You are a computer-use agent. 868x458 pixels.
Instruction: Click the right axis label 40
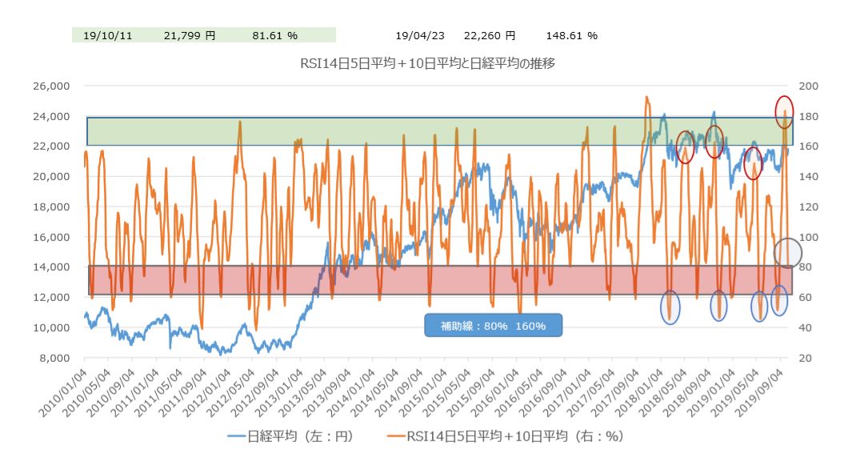(806, 327)
